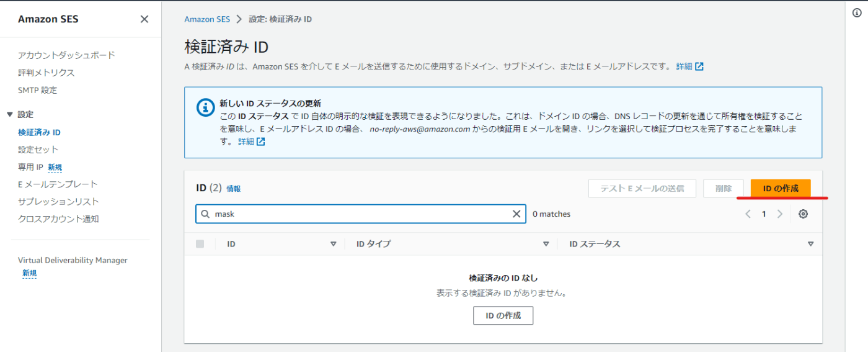
Task: Click page number 1 in pagination
Action: pos(764,214)
